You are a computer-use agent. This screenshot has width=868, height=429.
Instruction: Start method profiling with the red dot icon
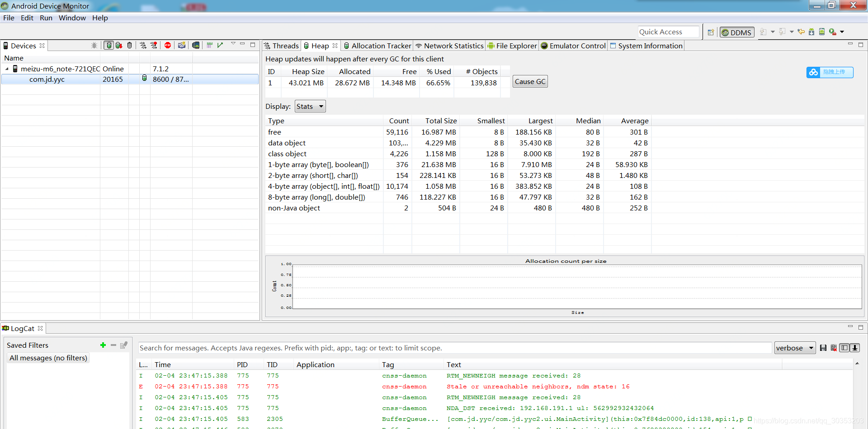point(154,45)
